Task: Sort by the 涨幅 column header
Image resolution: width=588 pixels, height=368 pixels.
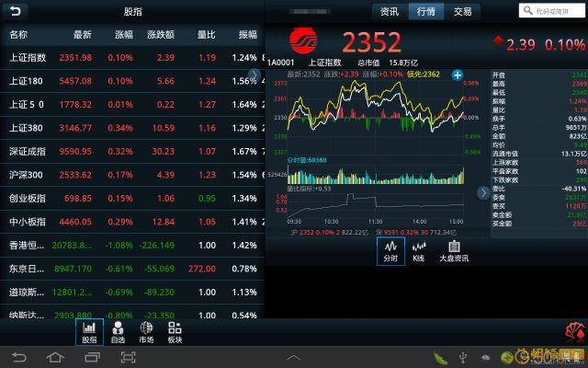Action: [x=123, y=35]
